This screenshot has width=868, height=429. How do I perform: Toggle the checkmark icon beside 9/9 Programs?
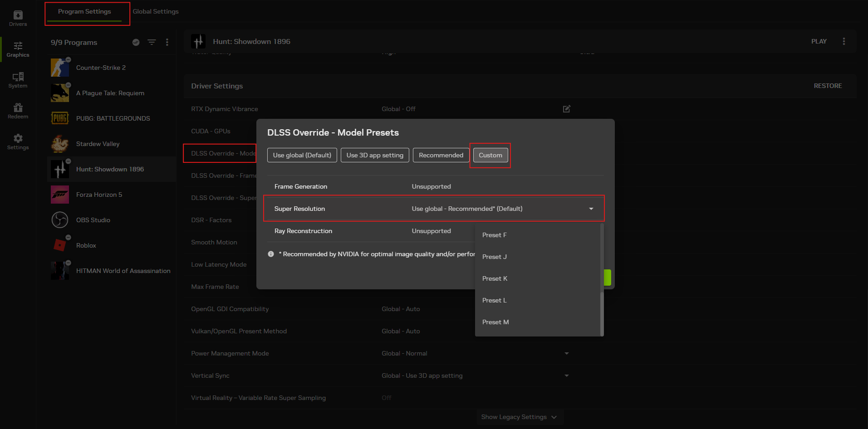click(x=136, y=42)
